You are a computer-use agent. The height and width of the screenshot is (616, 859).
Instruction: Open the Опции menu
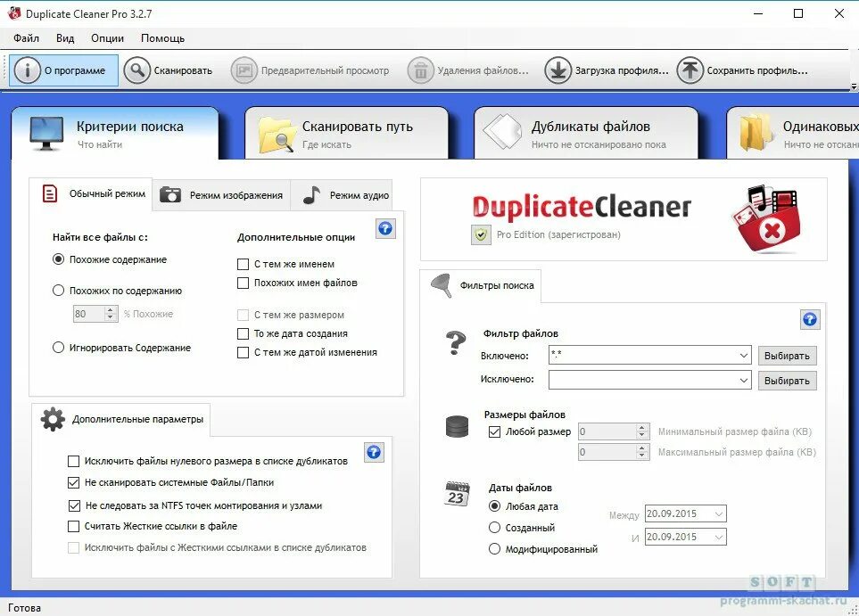point(107,38)
